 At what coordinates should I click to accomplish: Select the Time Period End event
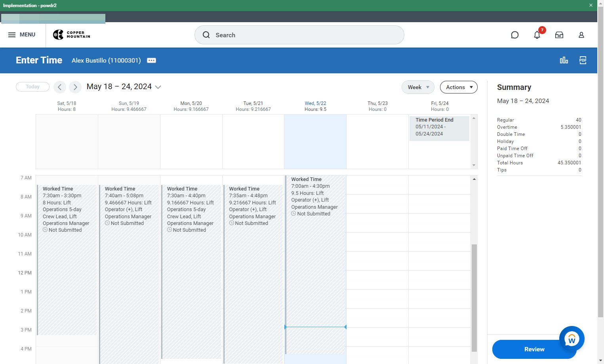440,128
